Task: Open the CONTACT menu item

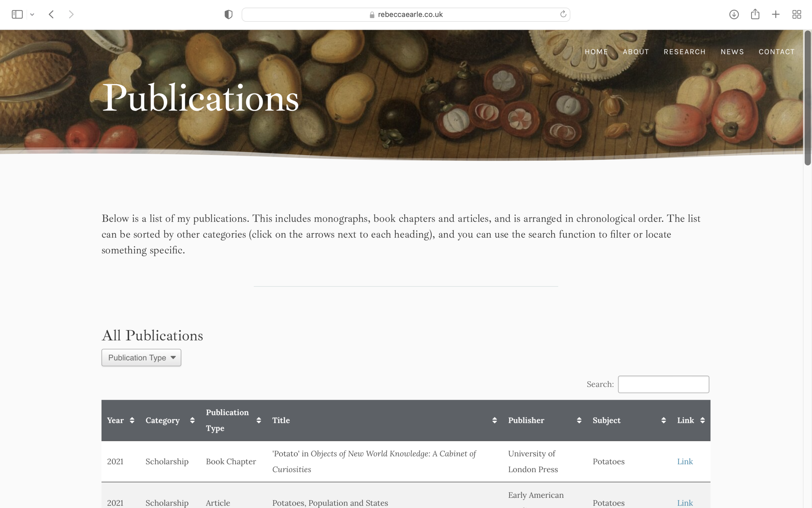Action: (x=776, y=52)
